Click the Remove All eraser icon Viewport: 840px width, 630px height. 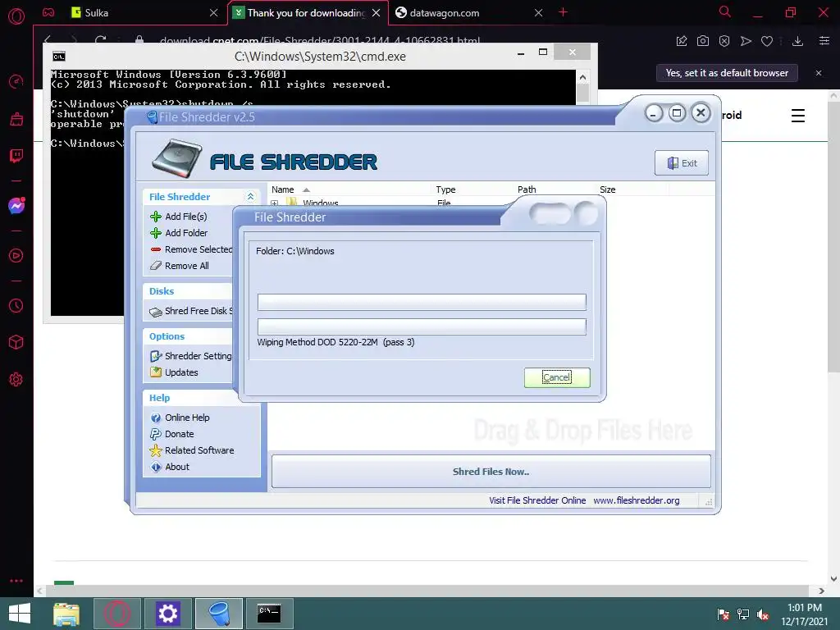156,266
